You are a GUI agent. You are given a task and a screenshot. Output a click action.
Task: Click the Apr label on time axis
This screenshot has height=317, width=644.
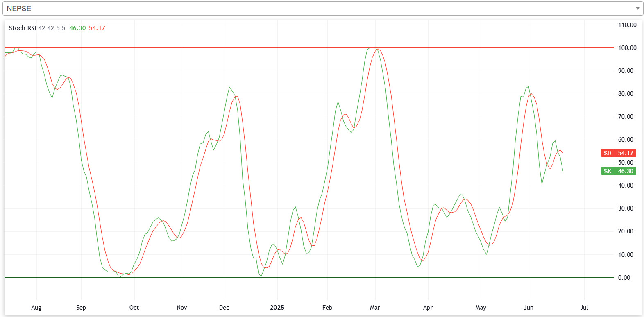pyautogui.click(x=428, y=308)
